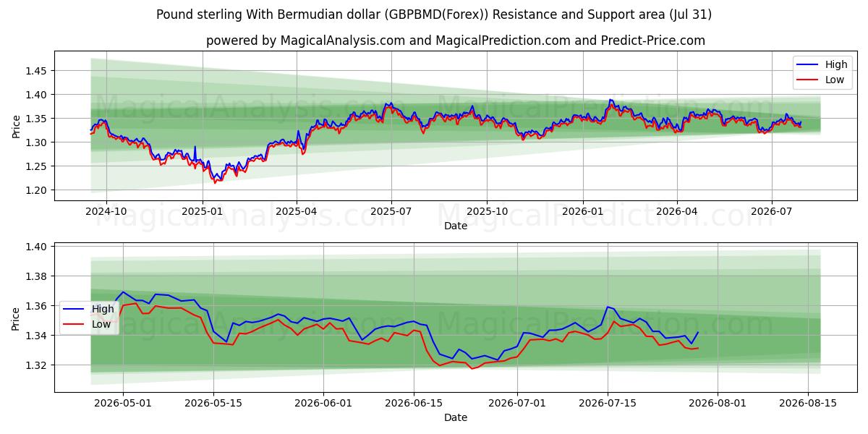Image resolution: width=868 pixels, height=434 pixels.
Task: Click the '1.40' y-axis tick in bottom chart
Action: pyautogui.click(x=38, y=247)
